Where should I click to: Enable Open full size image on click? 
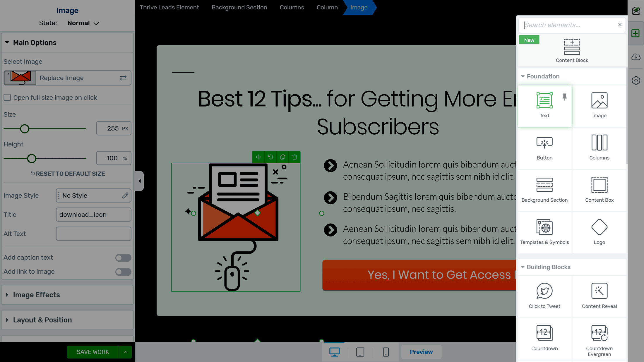point(7,97)
